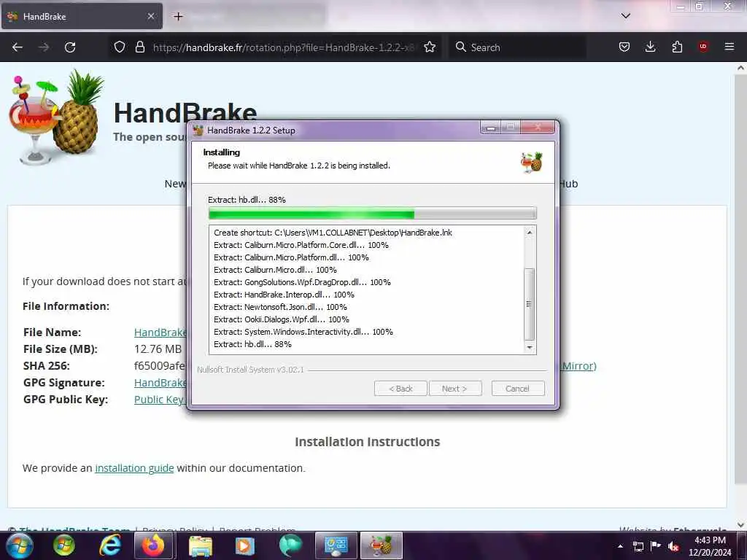This screenshot has height=560, width=747.
Task: Bookmark this page with star icon
Action: 430,47
